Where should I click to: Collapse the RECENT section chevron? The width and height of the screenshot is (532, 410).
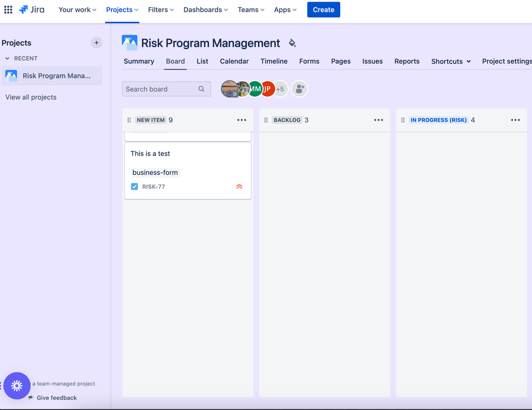pos(7,59)
